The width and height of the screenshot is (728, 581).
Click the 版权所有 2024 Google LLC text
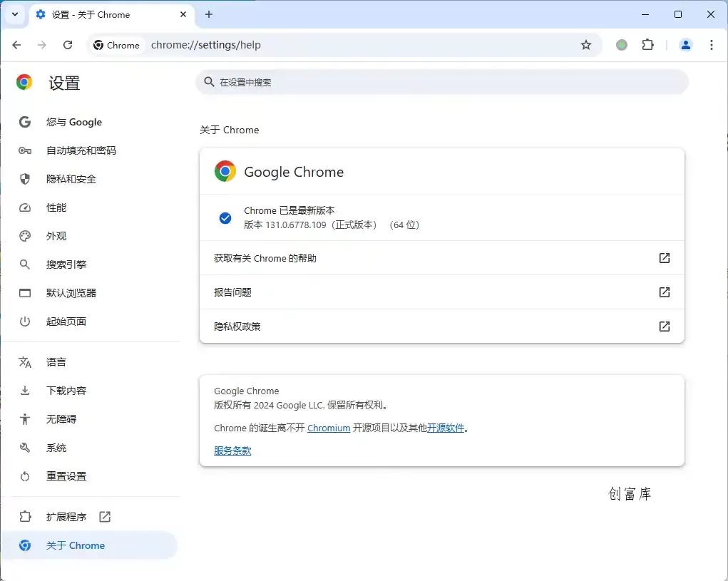(x=301, y=405)
